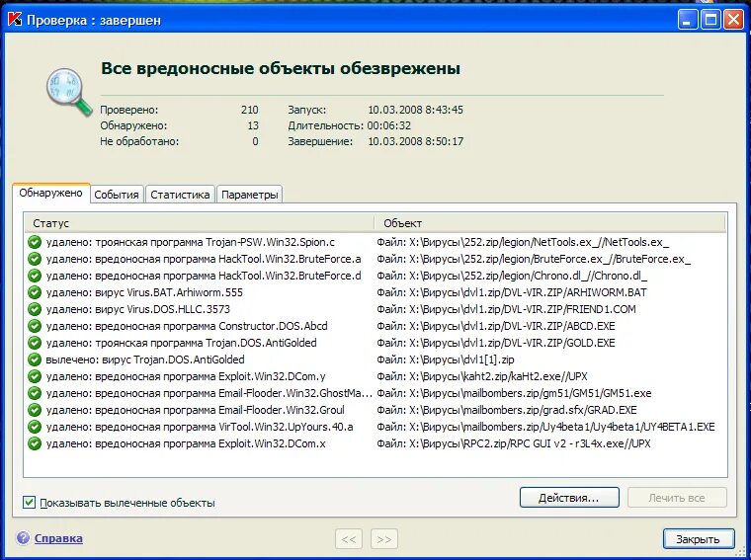Select row Virus.DOS.HLLC.3573 status text
This screenshot has width=751, height=560.
[138, 309]
